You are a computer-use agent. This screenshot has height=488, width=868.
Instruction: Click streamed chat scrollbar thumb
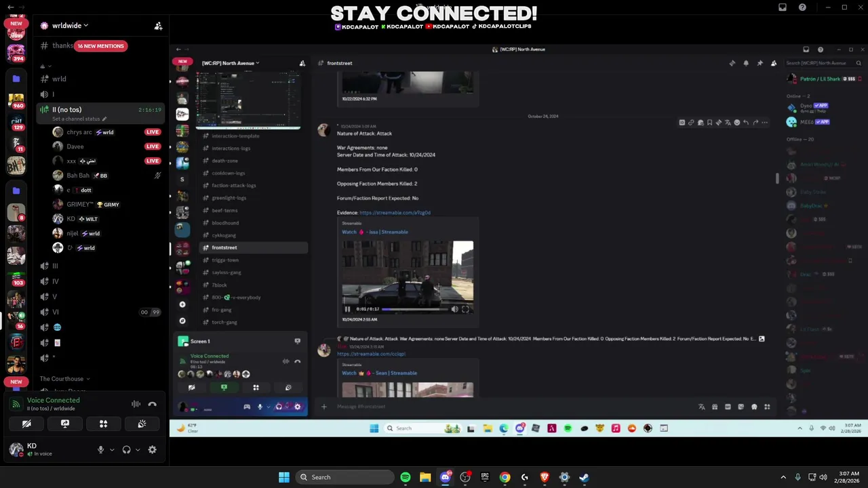(777, 178)
